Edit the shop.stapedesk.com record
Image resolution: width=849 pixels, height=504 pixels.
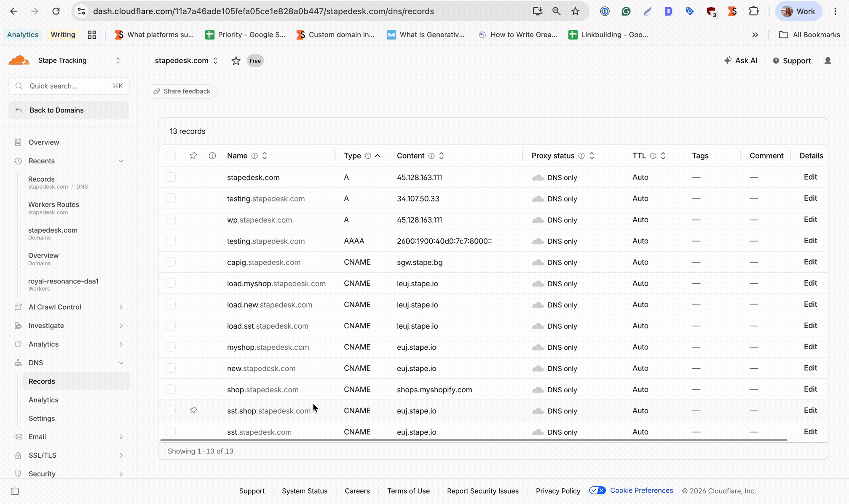coord(810,389)
